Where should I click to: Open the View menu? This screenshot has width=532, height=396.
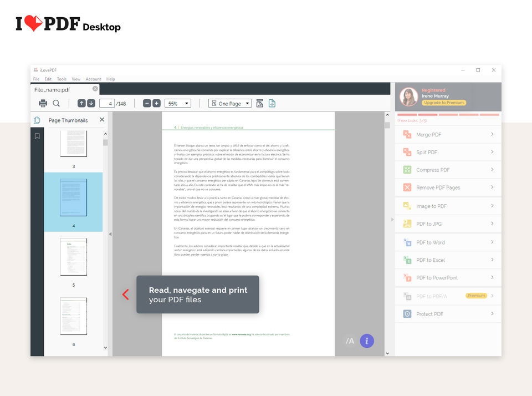coord(76,79)
